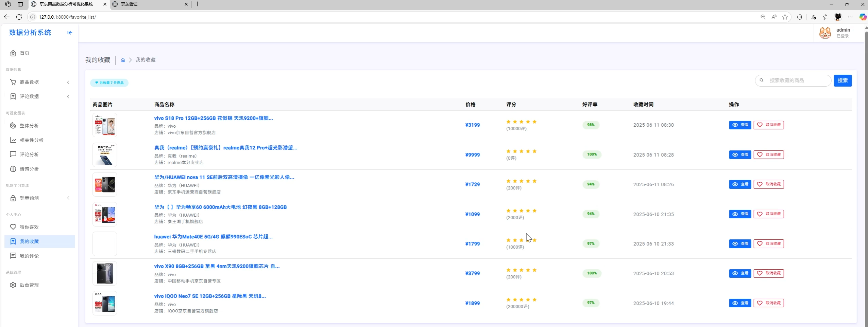Screen dimensions: 868x327
Task: Open browser settings and more menu
Action: [850, 17]
